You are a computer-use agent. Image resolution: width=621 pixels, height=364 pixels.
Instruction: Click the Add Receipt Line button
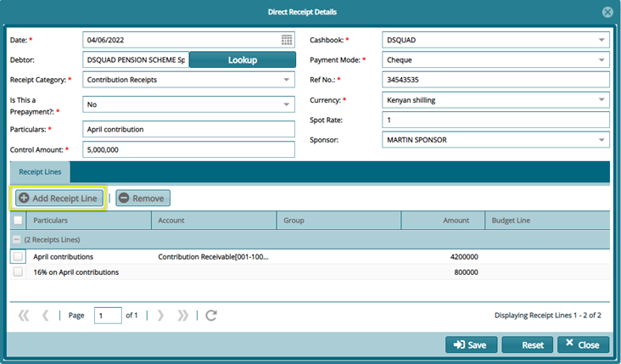coord(59,198)
